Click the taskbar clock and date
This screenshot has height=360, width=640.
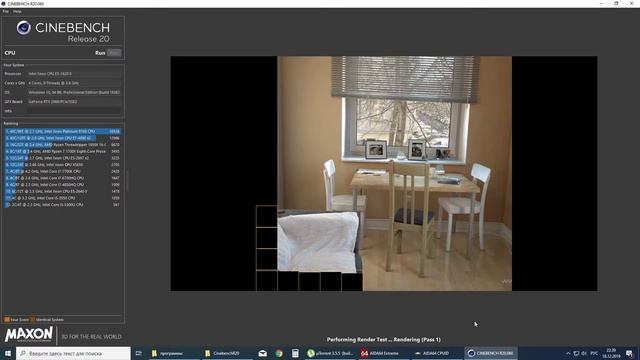click(x=611, y=353)
